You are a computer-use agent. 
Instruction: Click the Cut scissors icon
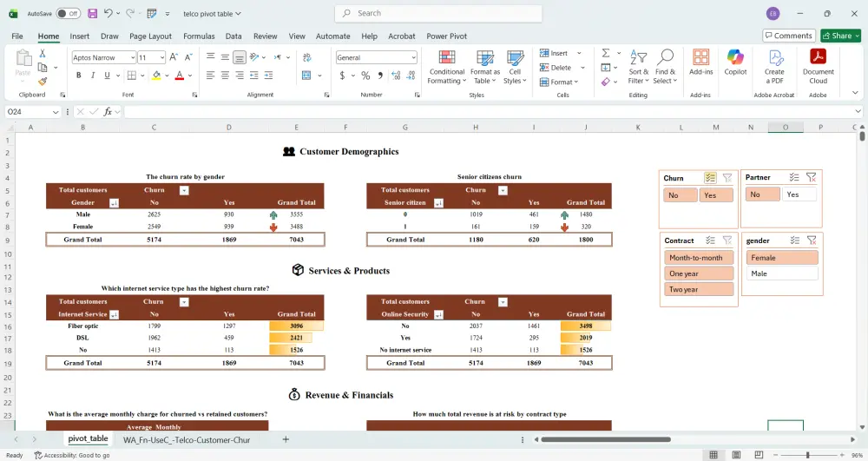point(42,53)
